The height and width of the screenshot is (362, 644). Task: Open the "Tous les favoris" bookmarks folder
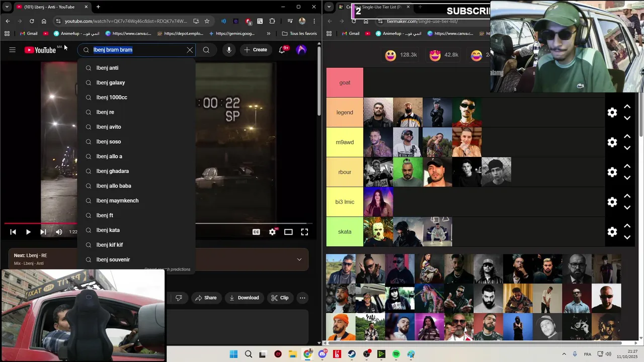click(x=299, y=34)
